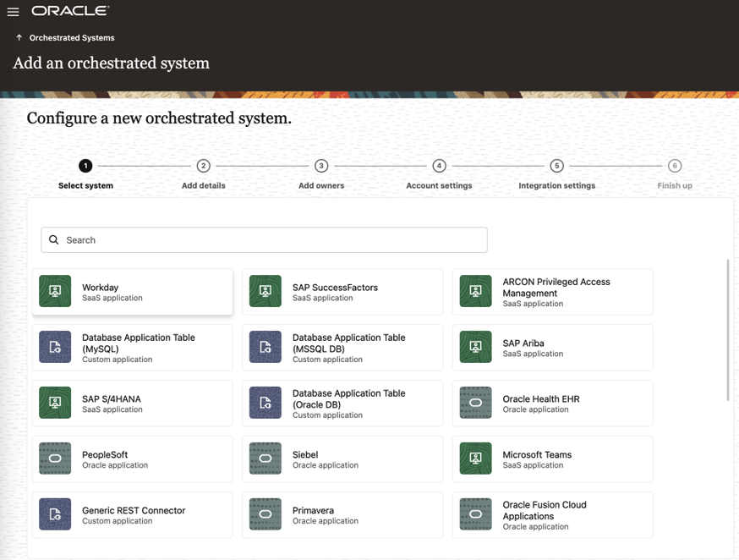Image resolution: width=739 pixels, height=560 pixels.
Task: Click the search magnifier icon
Action: coord(54,240)
